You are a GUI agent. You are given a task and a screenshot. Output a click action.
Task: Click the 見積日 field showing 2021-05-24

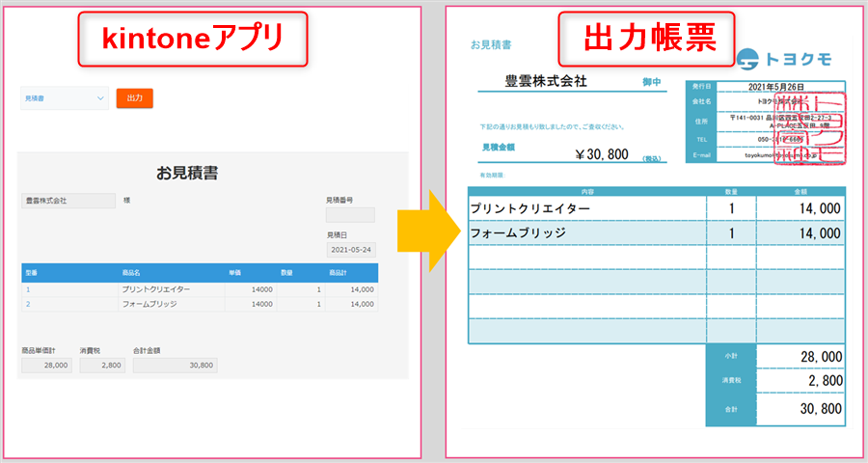351,250
